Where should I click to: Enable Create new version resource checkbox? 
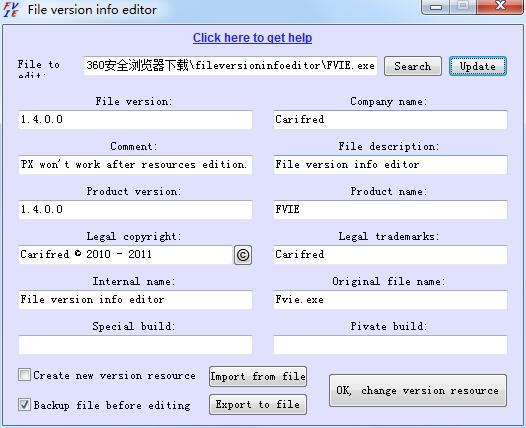point(24,375)
